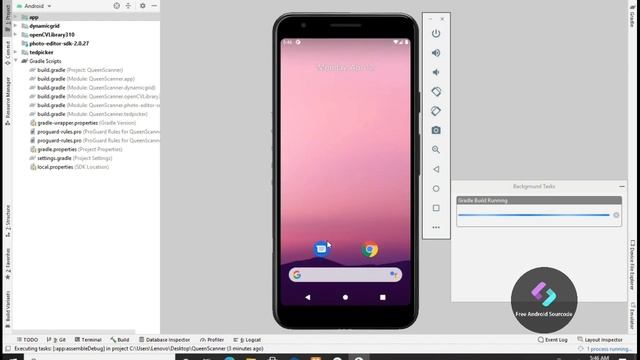640x360 pixels.
Task: Expand the dynamicgrid module arrow
Action: [x=16, y=26]
